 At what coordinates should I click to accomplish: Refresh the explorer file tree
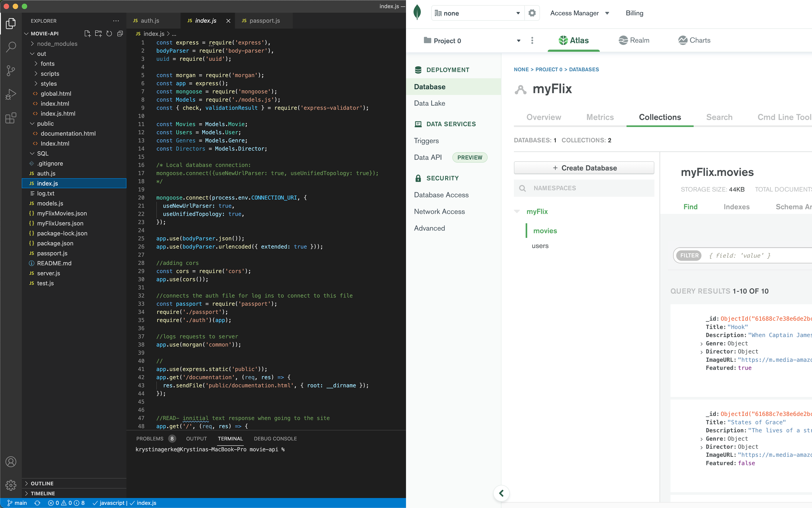pos(109,34)
